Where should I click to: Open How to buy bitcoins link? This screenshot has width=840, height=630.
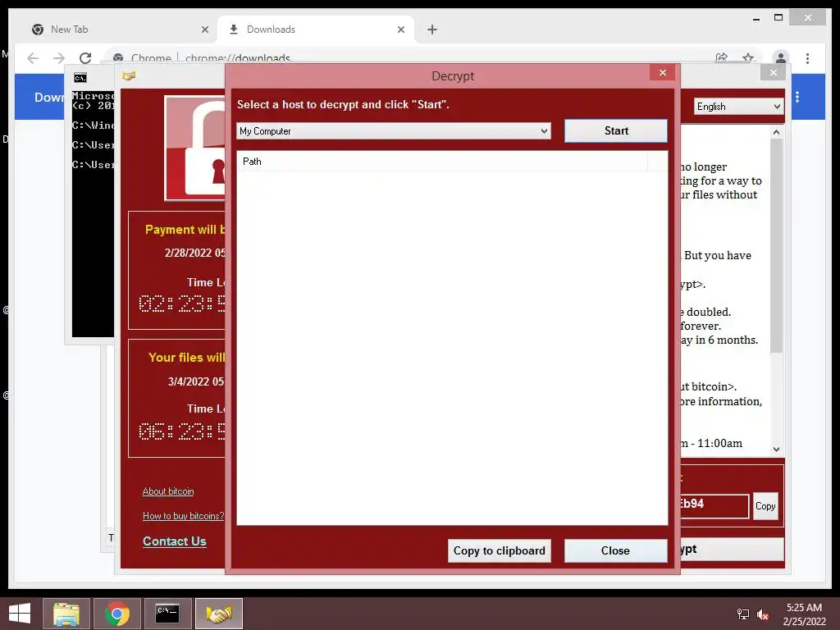pos(183,516)
